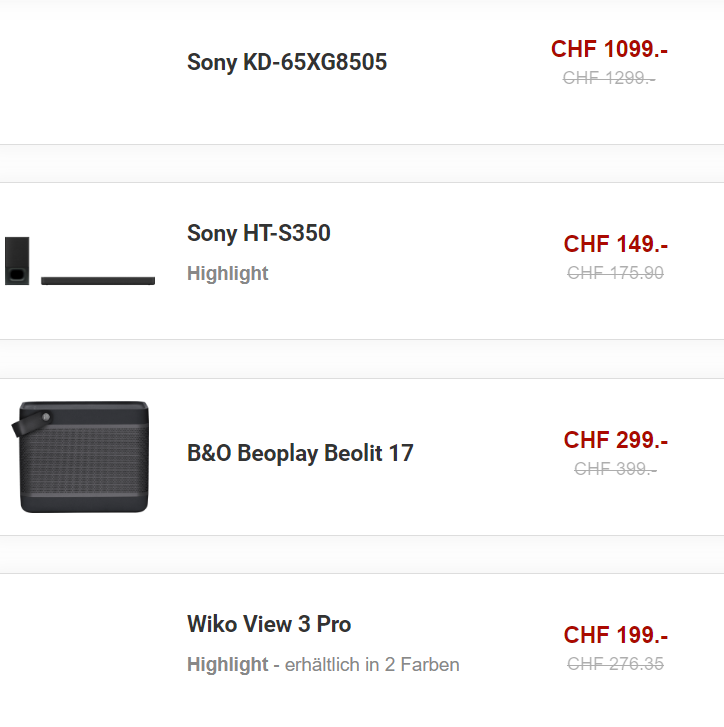Image resolution: width=724 pixels, height=727 pixels.
Task: Click the crossed-out CHF 1299.- price
Action: pos(609,78)
